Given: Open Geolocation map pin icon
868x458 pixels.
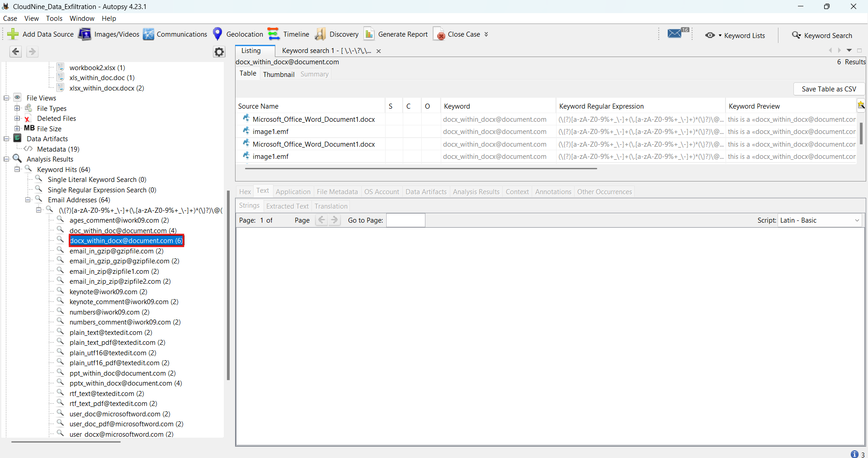Looking at the screenshot, I should [x=217, y=34].
